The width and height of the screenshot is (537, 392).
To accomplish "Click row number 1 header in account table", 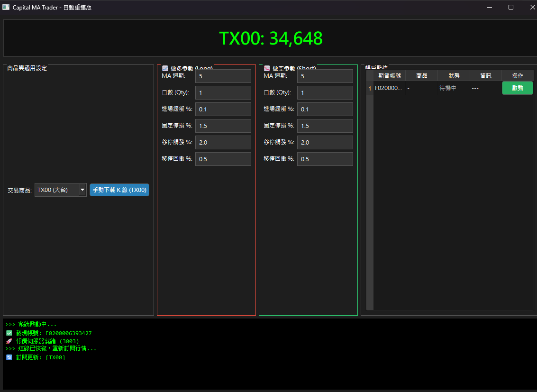I will (x=370, y=88).
